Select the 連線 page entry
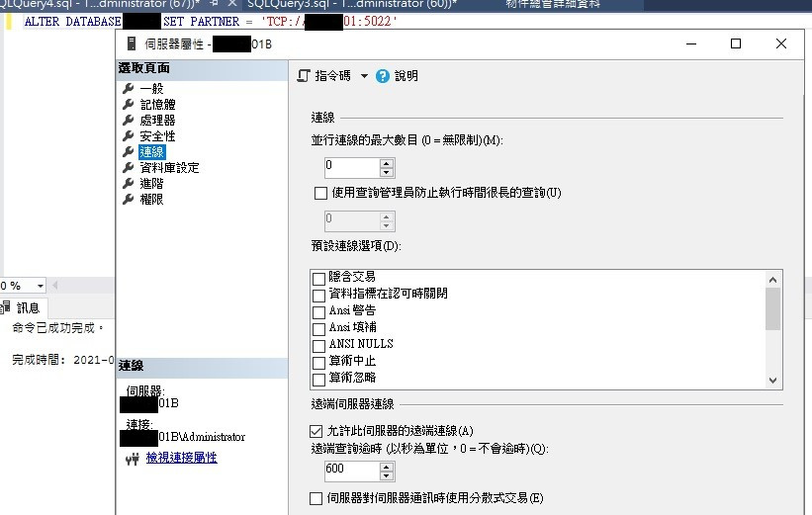The image size is (812, 515). [151, 151]
